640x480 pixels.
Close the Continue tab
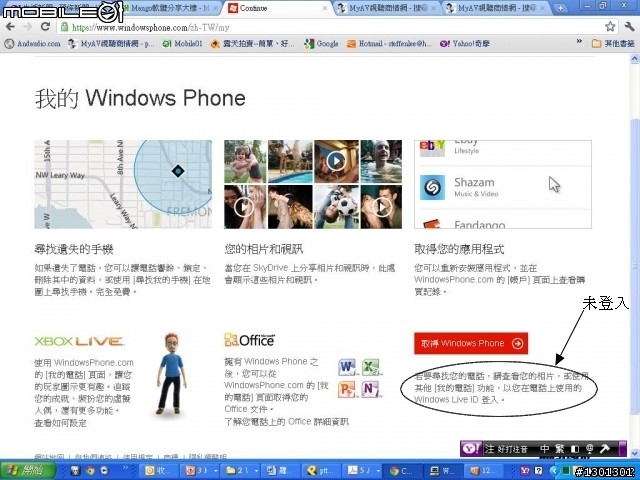click(x=325, y=8)
